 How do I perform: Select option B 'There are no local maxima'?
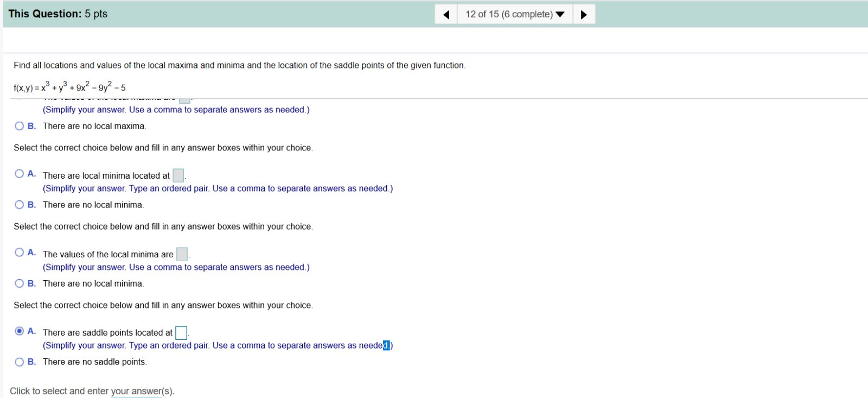pyautogui.click(x=20, y=126)
